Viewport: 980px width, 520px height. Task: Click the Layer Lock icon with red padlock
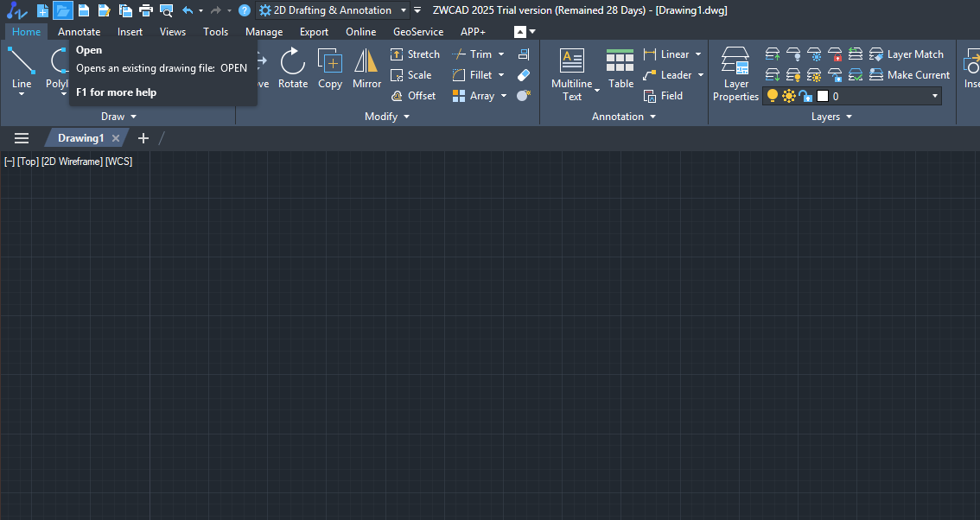[x=834, y=54]
